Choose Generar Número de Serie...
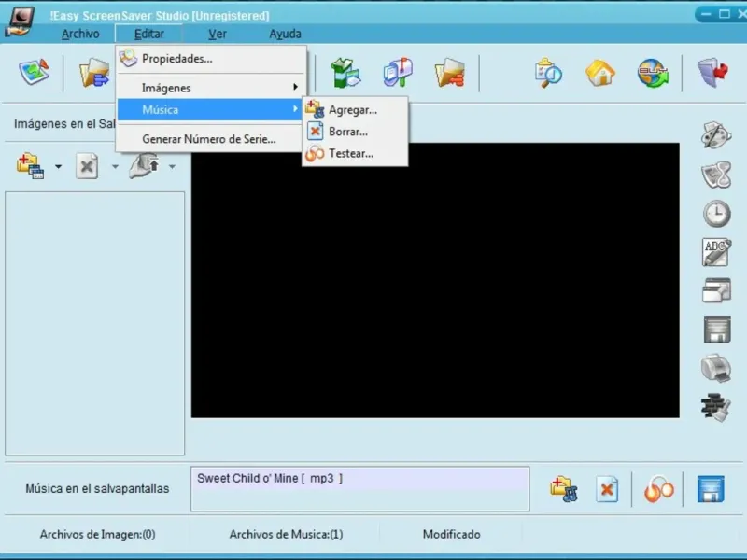 pyautogui.click(x=211, y=139)
